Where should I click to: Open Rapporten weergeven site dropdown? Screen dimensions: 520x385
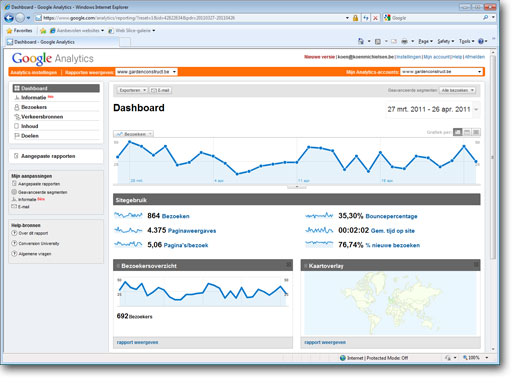146,72
